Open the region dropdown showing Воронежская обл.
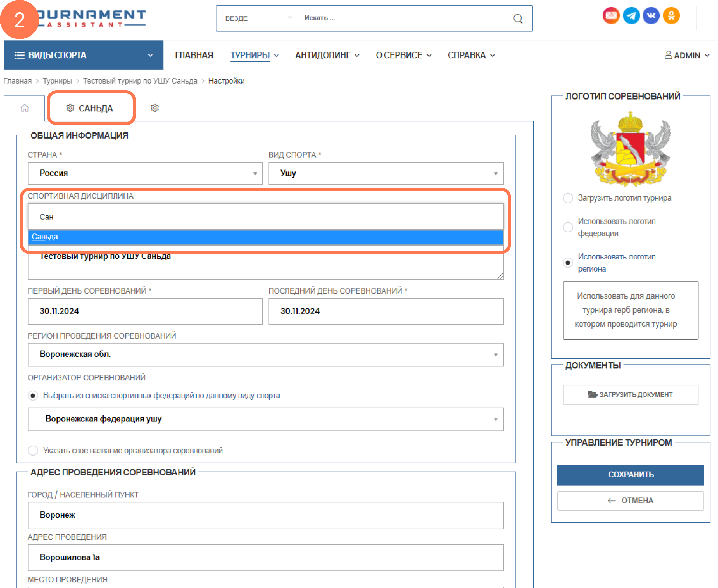This screenshot has width=718, height=588. [266, 354]
